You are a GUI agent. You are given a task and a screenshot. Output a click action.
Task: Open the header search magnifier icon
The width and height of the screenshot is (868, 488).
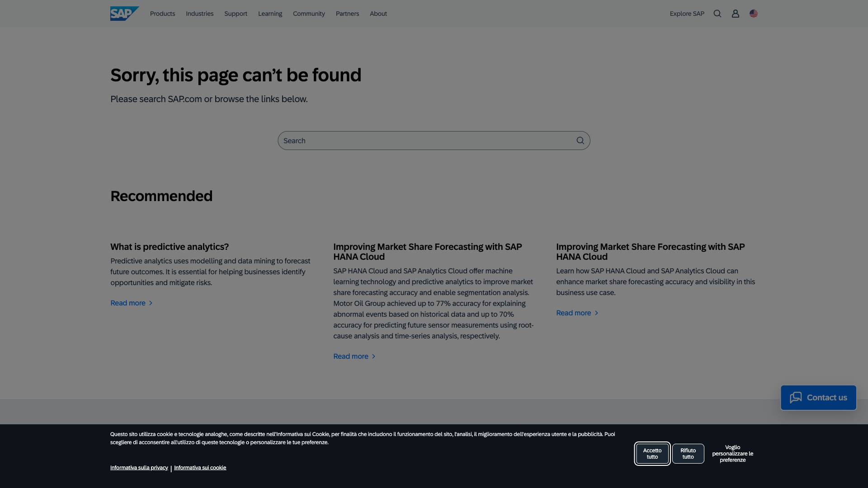717,14
